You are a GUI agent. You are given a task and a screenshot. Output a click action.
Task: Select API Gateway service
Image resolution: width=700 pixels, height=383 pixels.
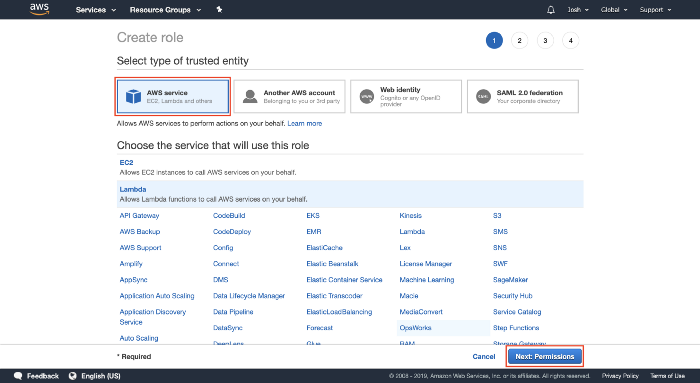139,216
